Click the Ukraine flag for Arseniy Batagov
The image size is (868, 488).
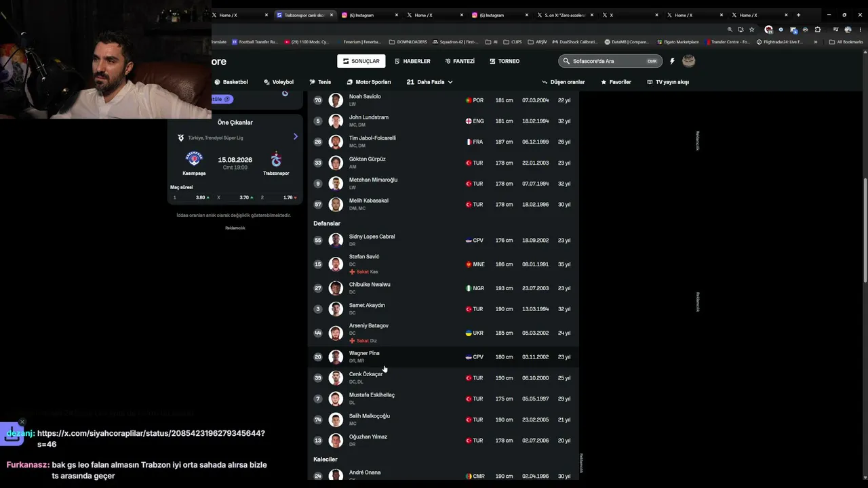[x=468, y=333]
